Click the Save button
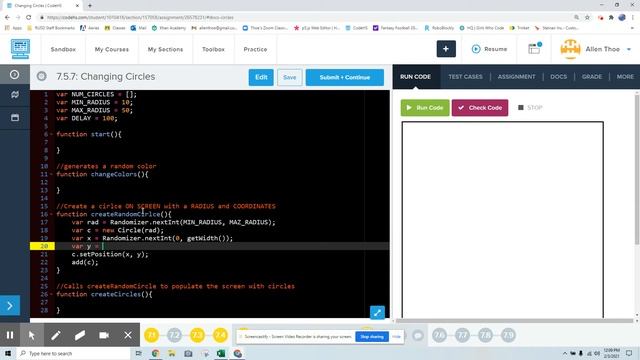This screenshot has height=360, width=640. pos(289,77)
